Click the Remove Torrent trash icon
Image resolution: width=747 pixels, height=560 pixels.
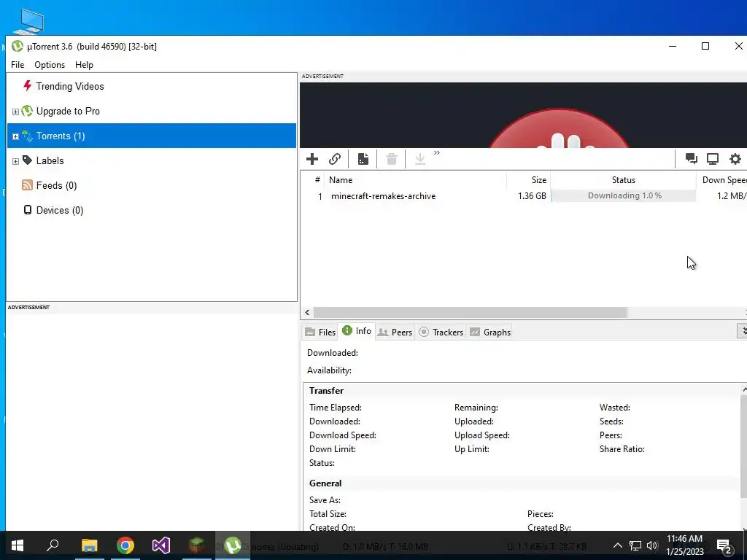coord(392,158)
